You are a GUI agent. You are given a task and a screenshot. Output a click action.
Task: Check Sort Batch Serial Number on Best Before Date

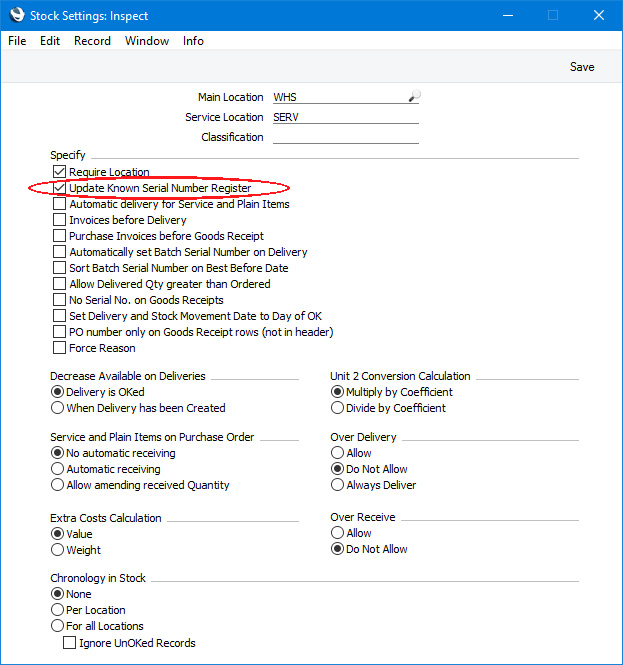(x=59, y=268)
